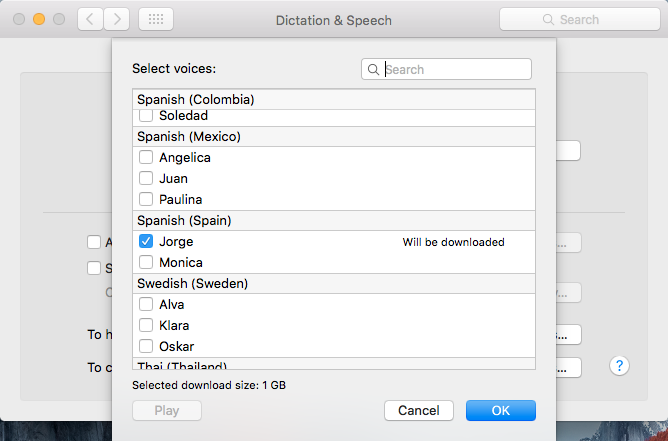
Task: Select the Klara voice checkbox
Action: point(146,325)
